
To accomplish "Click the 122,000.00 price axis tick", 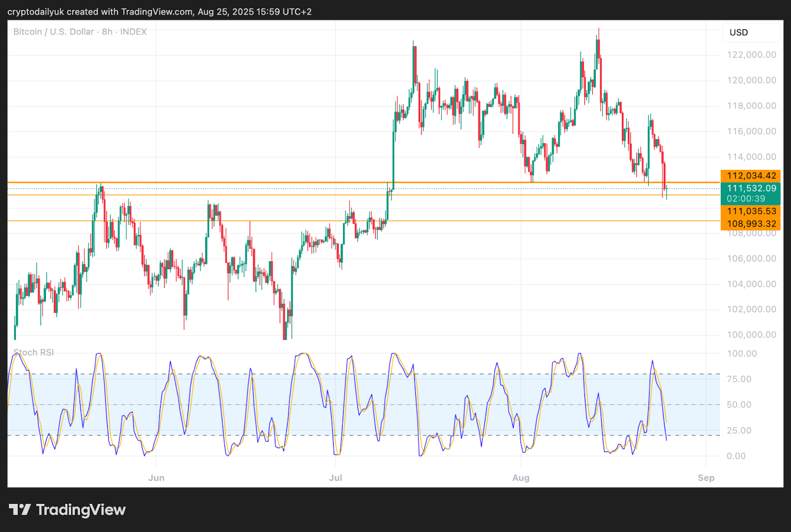I will (751, 55).
